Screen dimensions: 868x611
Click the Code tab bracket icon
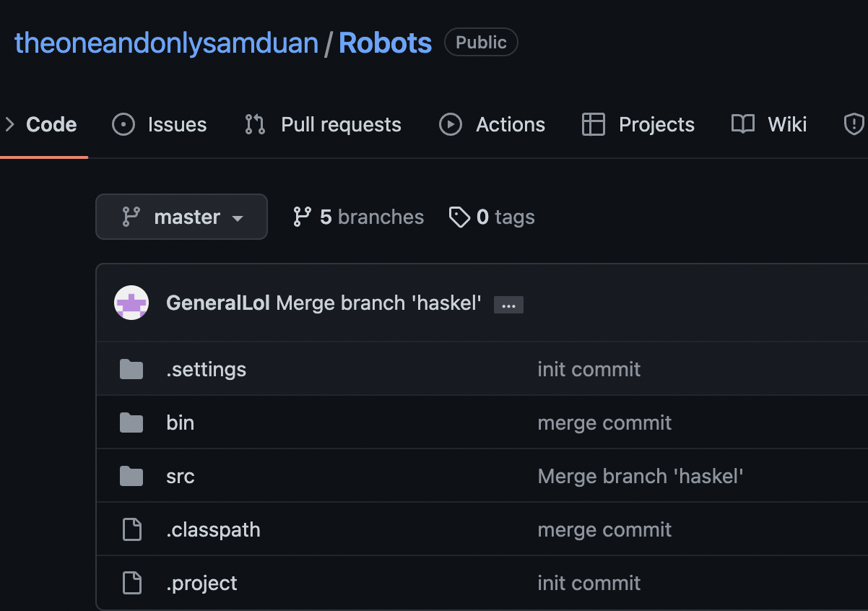tap(9, 125)
